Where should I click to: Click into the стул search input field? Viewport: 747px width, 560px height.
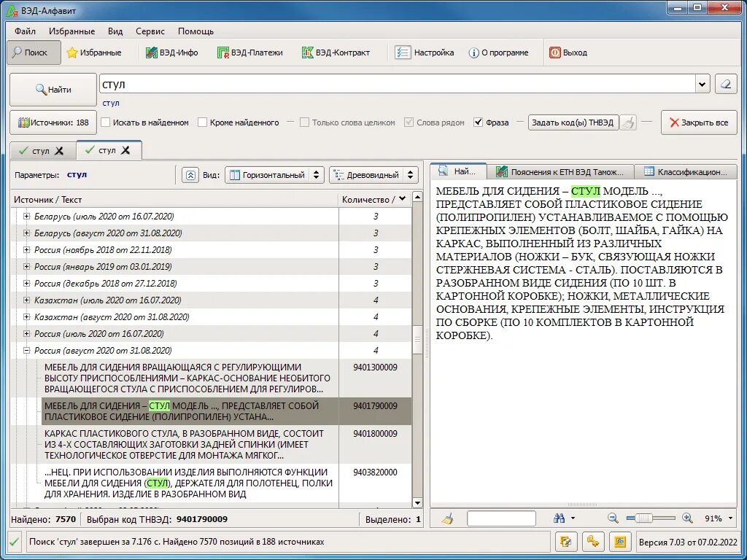pyautogui.click(x=398, y=85)
